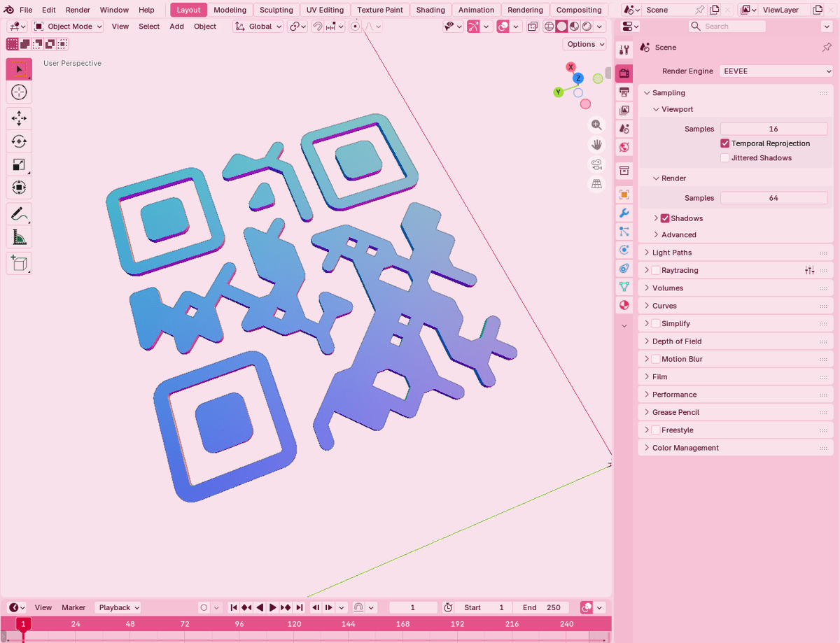Click the viewport zoom magnifier icon
The height and width of the screenshot is (643, 840).
coord(596,125)
